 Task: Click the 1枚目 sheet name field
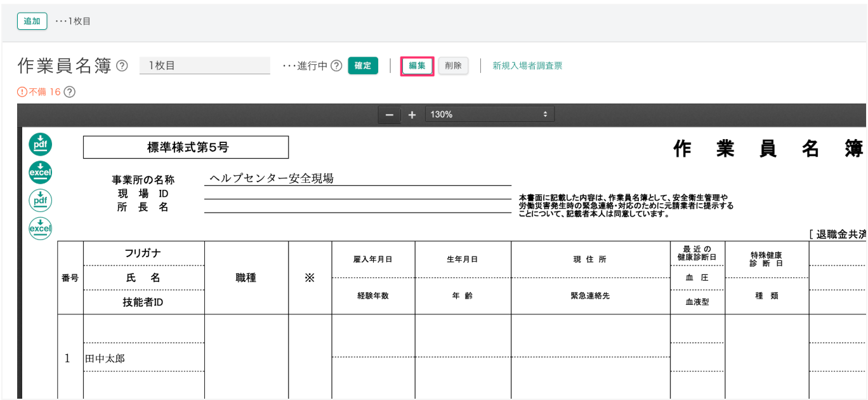coord(204,65)
